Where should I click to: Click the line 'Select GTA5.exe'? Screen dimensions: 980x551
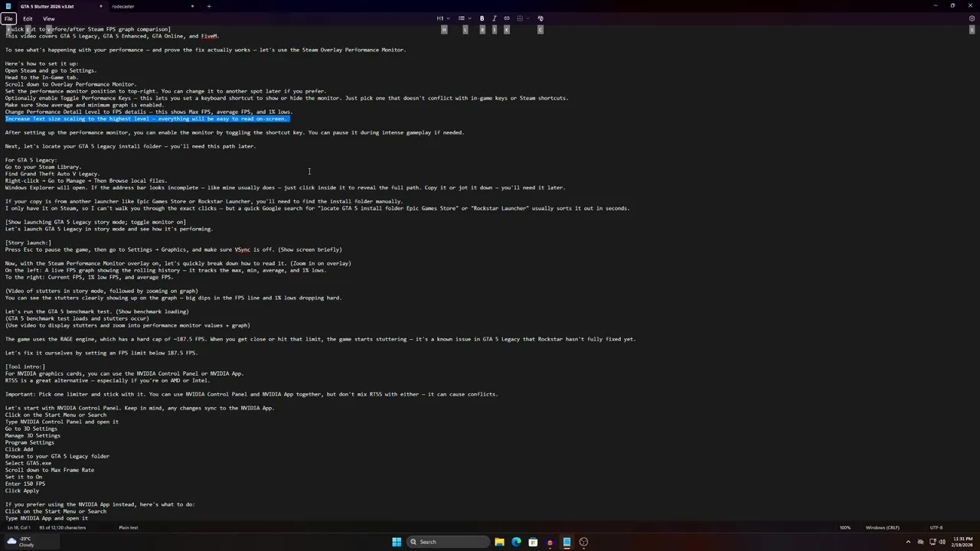pos(28,463)
